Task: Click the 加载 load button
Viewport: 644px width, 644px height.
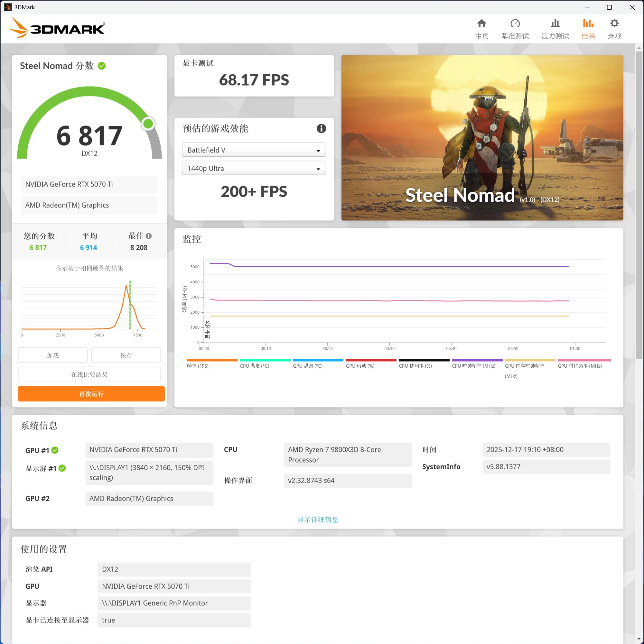Action: click(53, 355)
